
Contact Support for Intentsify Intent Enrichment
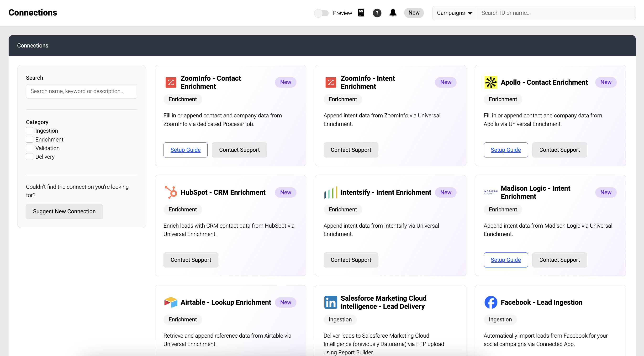[351, 260]
